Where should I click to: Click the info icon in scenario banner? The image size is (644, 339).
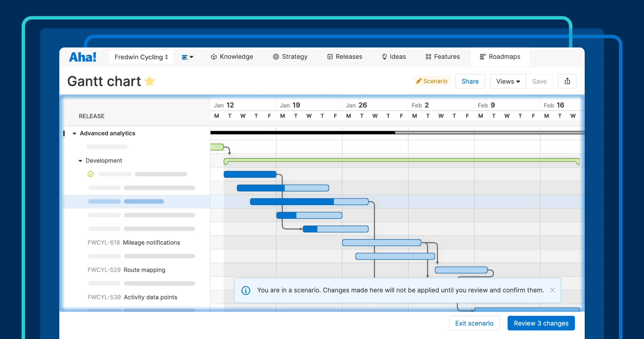[x=246, y=290]
